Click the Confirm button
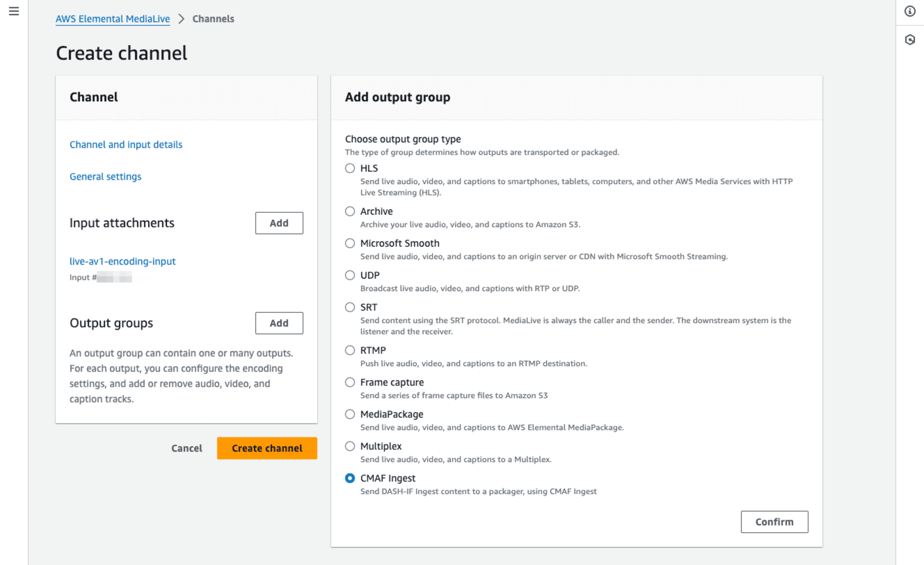This screenshot has width=924, height=565. [774, 522]
